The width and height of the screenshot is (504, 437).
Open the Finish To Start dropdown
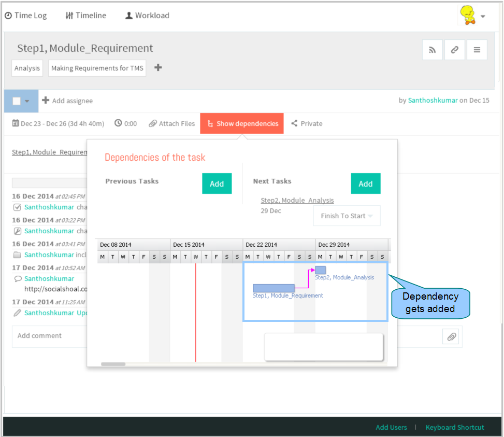click(347, 216)
